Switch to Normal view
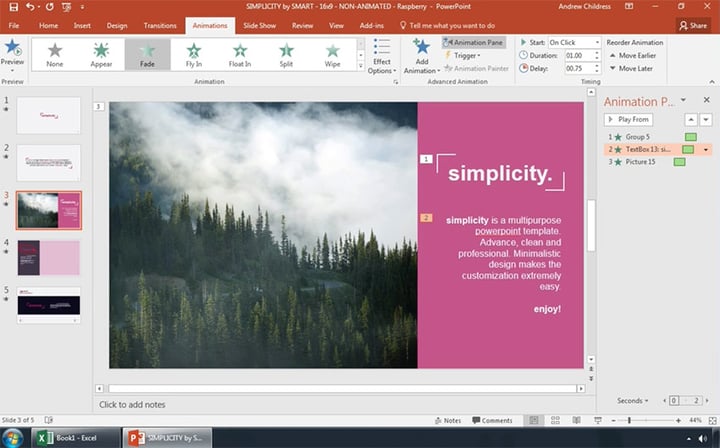 coord(534,420)
